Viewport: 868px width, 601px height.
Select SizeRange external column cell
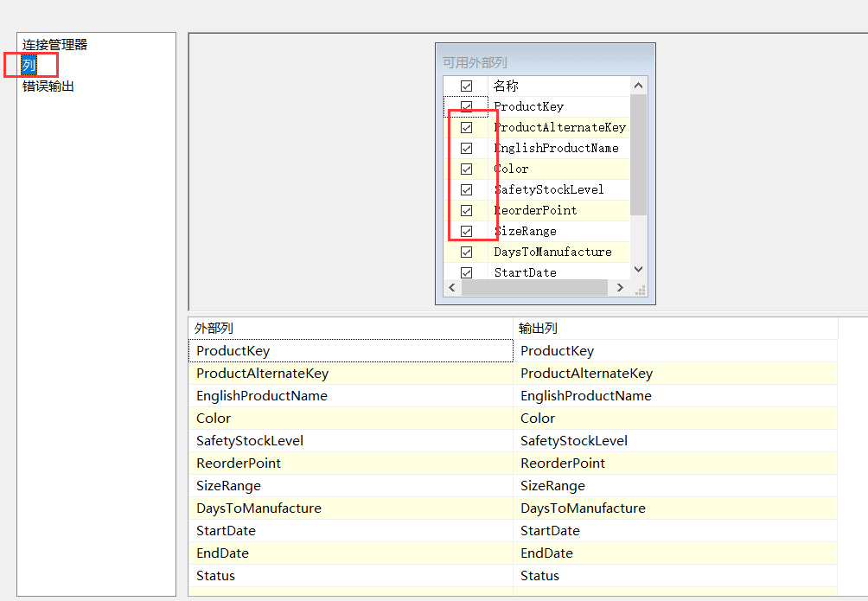pos(351,486)
